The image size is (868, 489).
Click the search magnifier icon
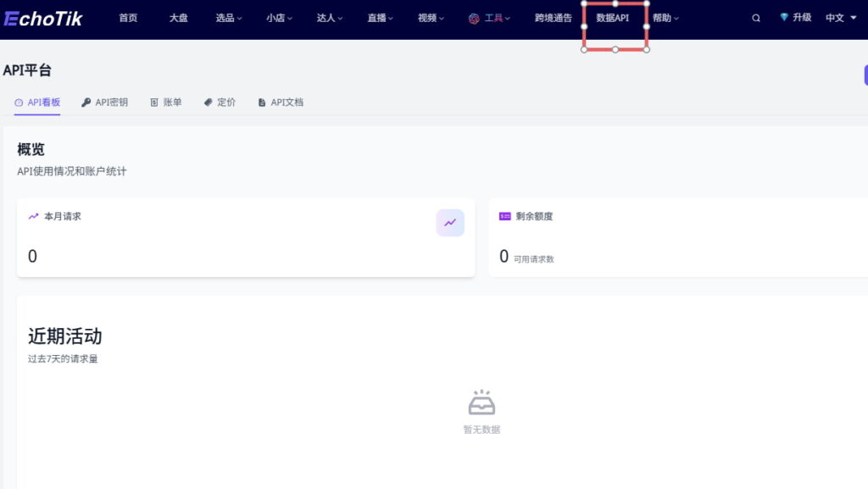pyautogui.click(x=755, y=17)
